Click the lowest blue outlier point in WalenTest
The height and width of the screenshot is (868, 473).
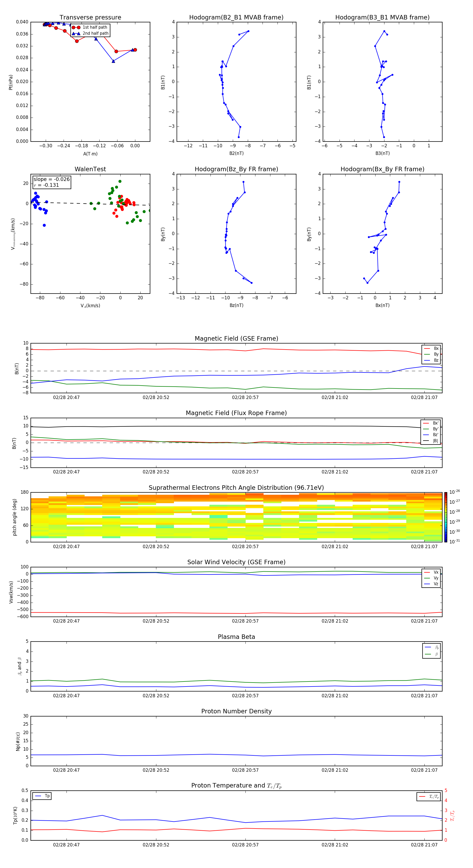(x=44, y=225)
